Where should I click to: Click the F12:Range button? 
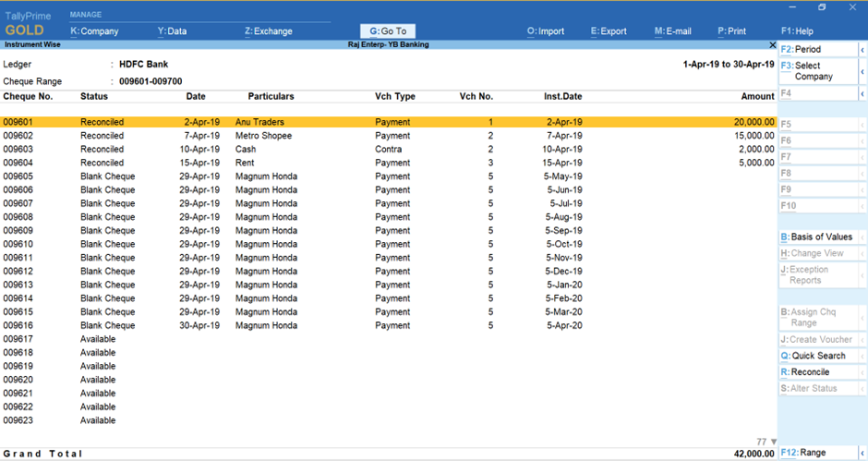coord(818,453)
